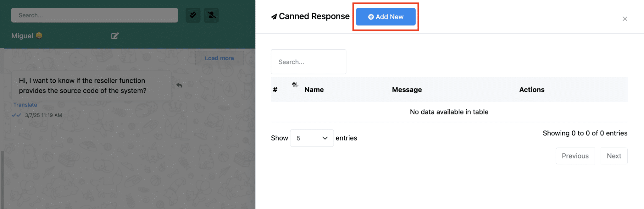The height and width of the screenshot is (209, 644).
Task: Click the emoji next to Miguel's name
Action: pyautogui.click(x=39, y=36)
